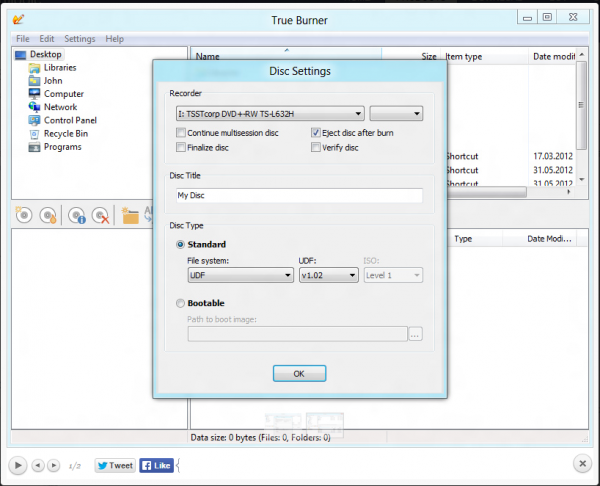Toggle Finalize disc checkbox

click(x=181, y=147)
